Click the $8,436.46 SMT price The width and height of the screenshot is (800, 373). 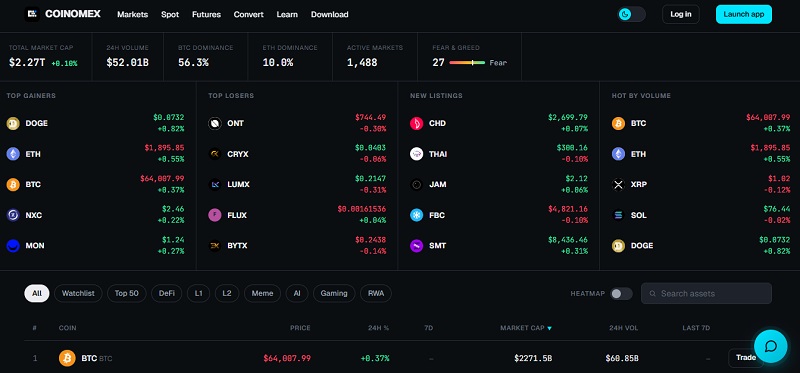point(567,239)
